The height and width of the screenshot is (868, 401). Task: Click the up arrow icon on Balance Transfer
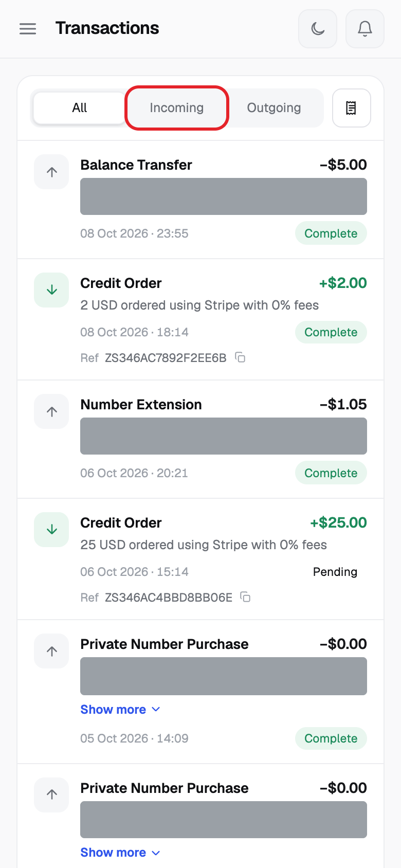[51, 172]
